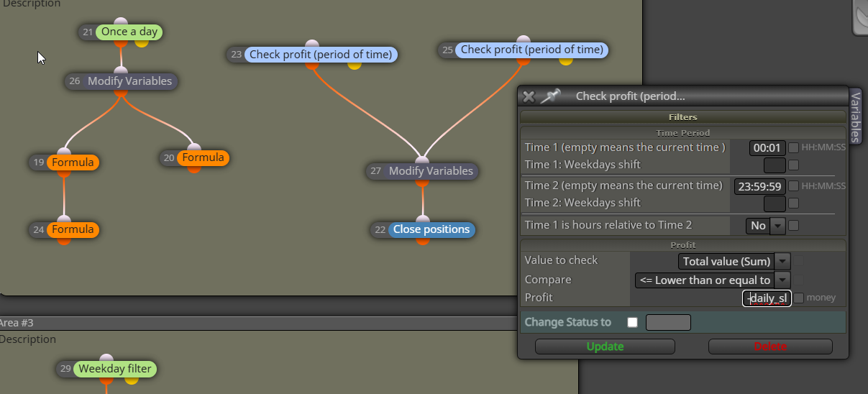Enable the money checkbox for Profit
The height and width of the screenshot is (394, 868).
tap(798, 298)
